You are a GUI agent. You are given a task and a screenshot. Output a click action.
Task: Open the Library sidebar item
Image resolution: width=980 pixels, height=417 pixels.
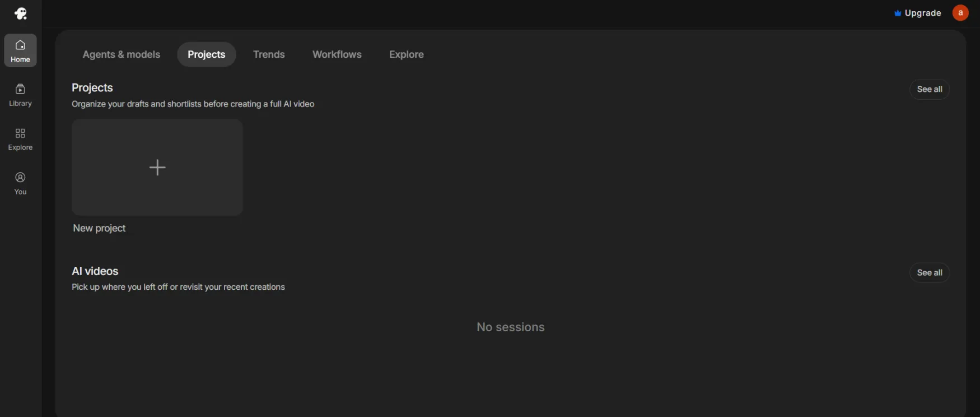[x=20, y=95]
